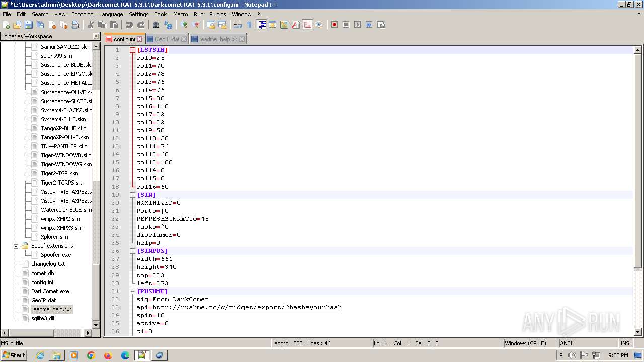Switch to the readme_help.txt tab
The width and height of the screenshot is (644, 362).
(x=218, y=39)
